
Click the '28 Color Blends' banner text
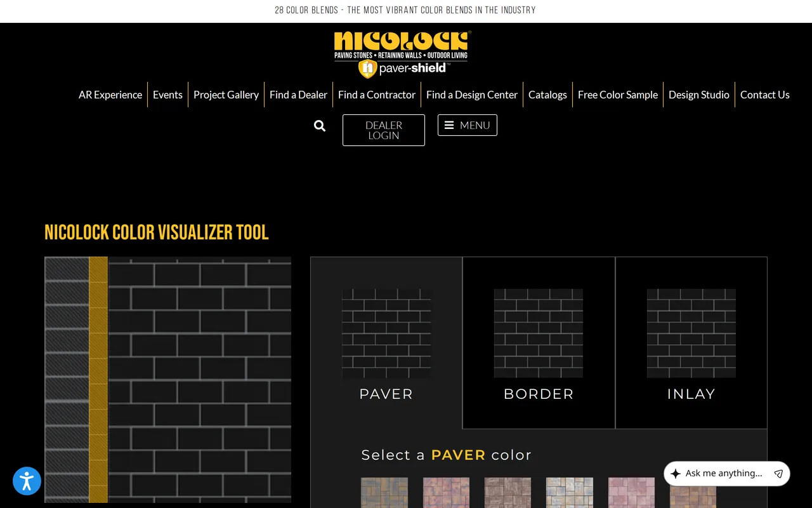[405, 10]
